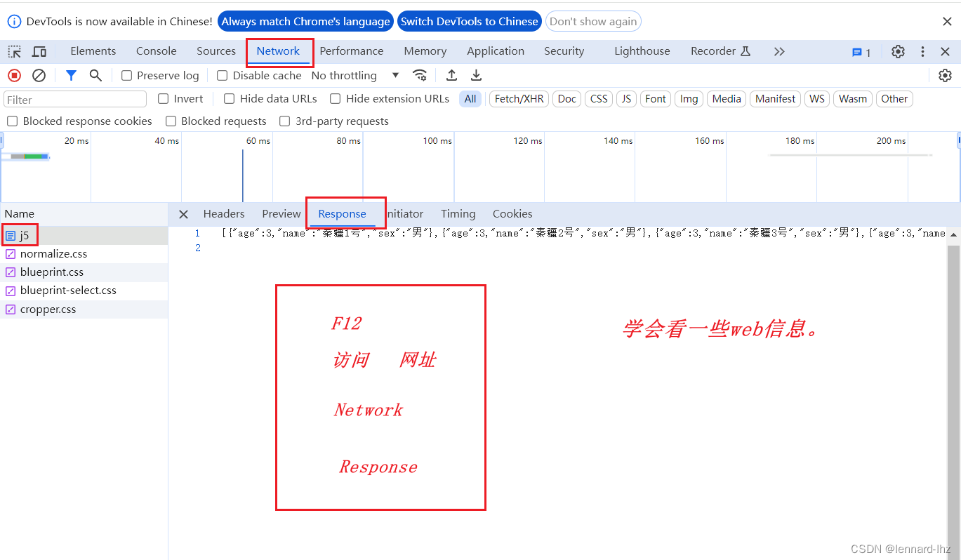Open network panel settings gear
This screenshot has width=961, height=560.
[x=945, y=75]
